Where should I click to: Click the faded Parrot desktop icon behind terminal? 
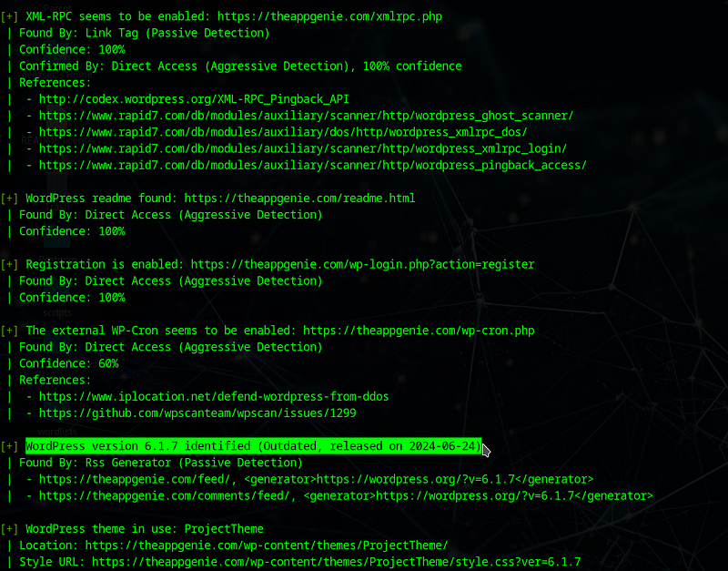click(x=57, y=7)
